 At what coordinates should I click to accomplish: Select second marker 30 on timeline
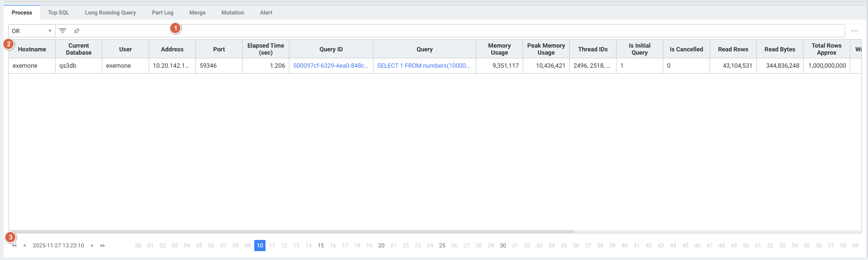point(503,246)
